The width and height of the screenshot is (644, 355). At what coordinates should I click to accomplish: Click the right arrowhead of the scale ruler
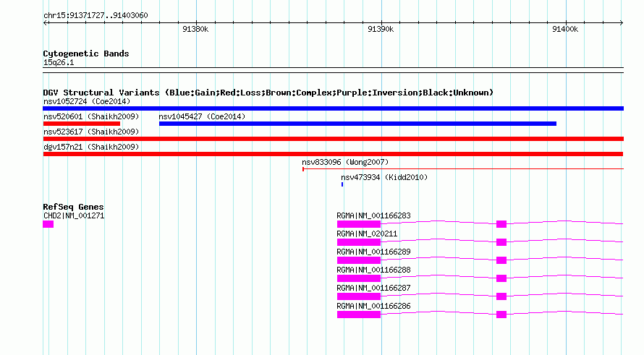(622, 23)
